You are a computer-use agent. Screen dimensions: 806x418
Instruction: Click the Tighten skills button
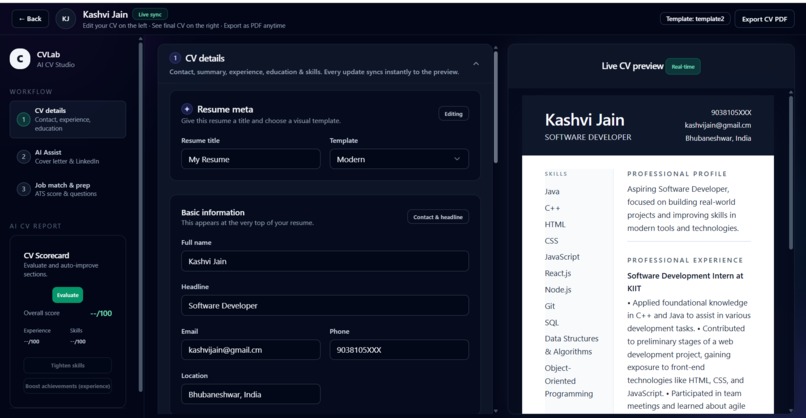pos(67,366)
